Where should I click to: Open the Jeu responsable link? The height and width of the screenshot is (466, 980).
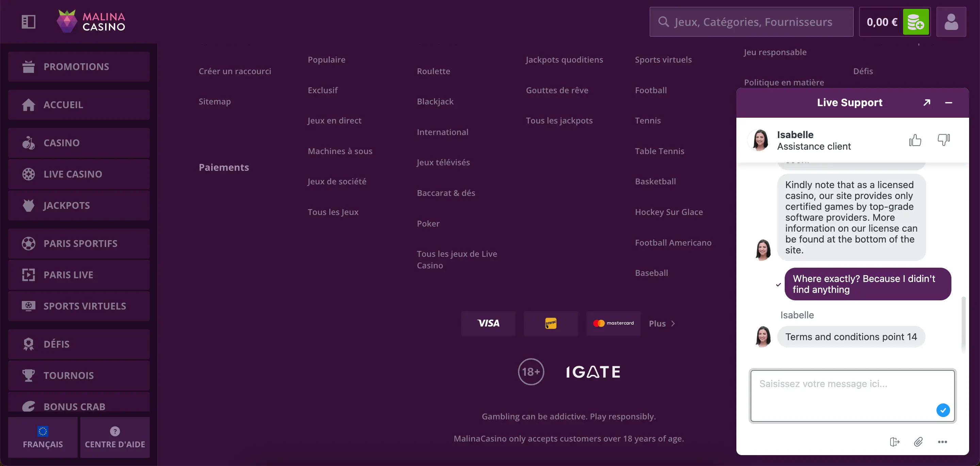tap(775, 52)
